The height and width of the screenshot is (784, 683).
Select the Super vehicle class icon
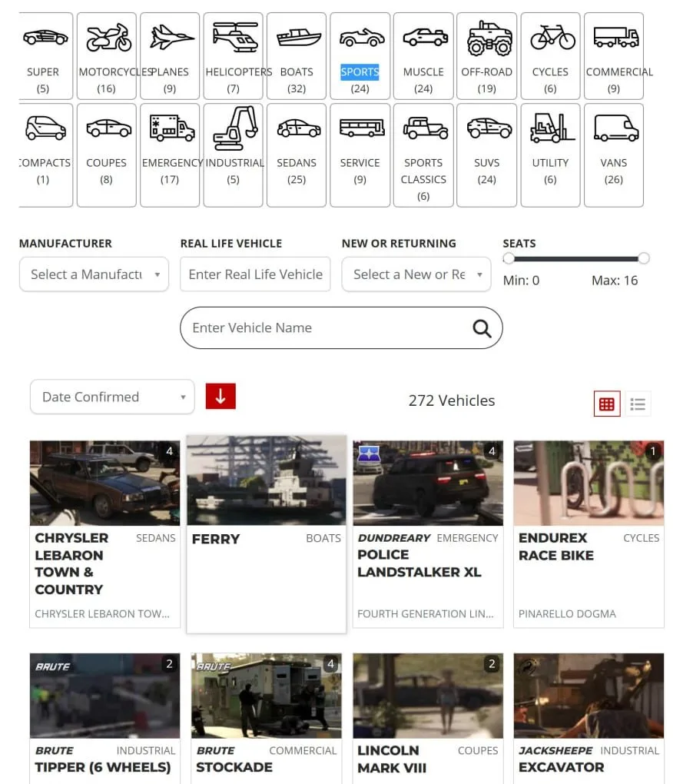(45, 38)
